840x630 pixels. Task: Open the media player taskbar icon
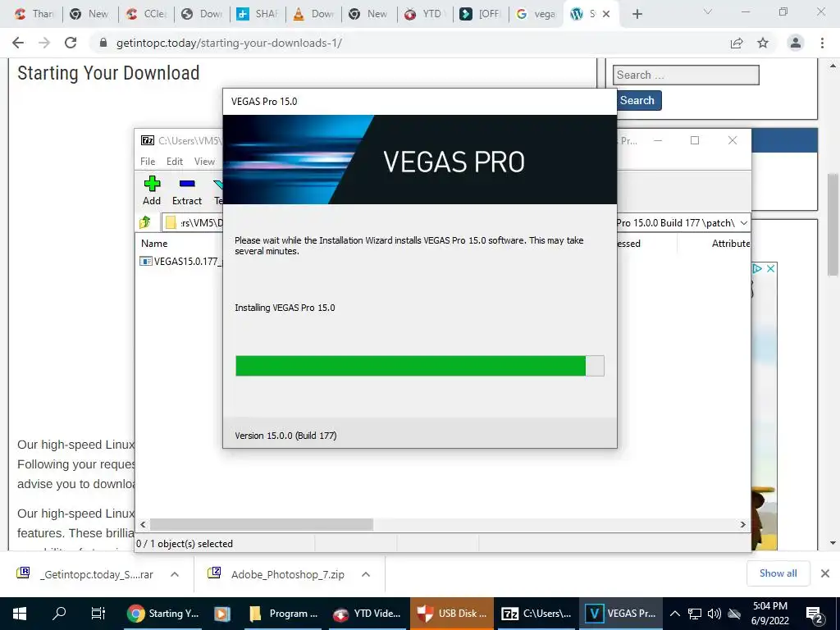pyautogui.click(x=221, y=614)
